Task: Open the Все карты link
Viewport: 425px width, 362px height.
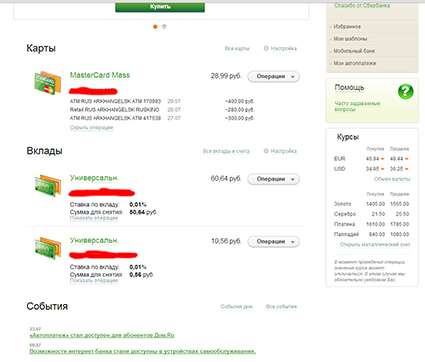Action: (237, 48)
